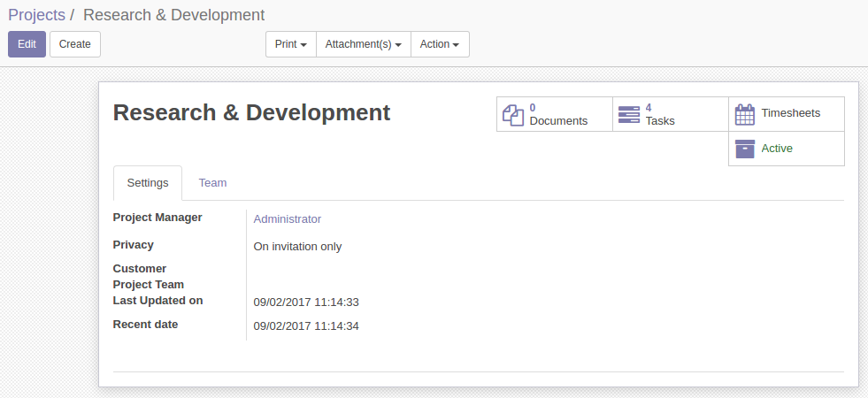Open the Administrator project manager link
This screenshot has height=398, width=868.
click(288, 219)
